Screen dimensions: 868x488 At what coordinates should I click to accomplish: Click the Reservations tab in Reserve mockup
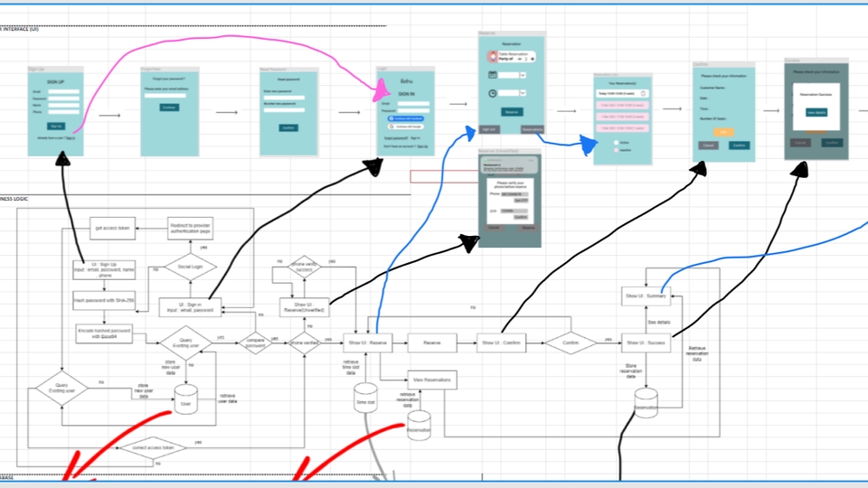coord(532,129)
